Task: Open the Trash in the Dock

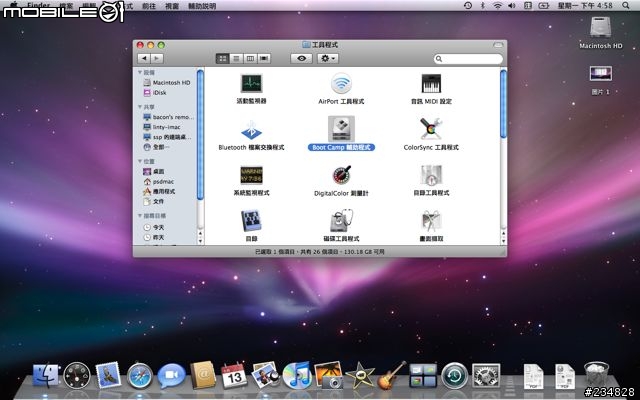Action: tap(596, 375)
